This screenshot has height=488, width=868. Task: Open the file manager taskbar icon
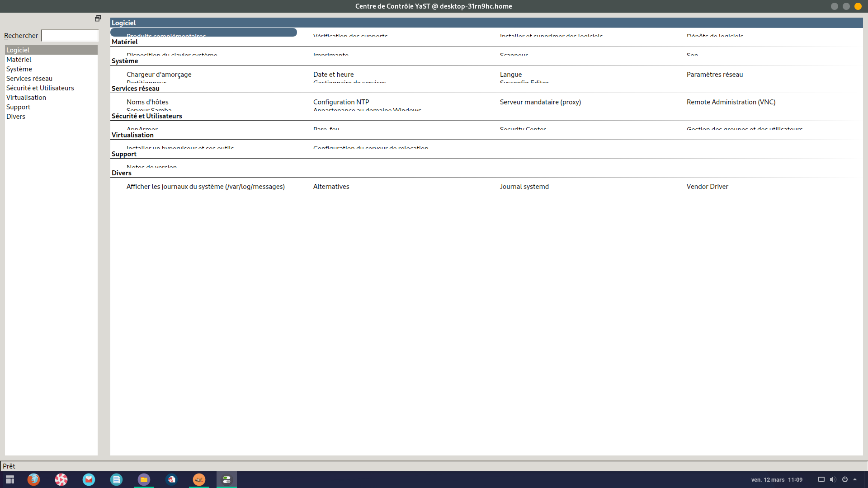(144, 479)
